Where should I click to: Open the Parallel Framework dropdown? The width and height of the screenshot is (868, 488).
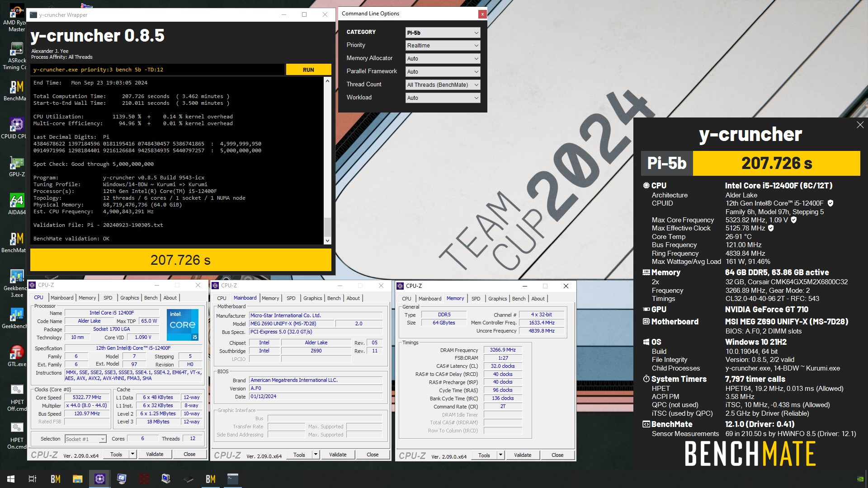(x=443, y=72)
